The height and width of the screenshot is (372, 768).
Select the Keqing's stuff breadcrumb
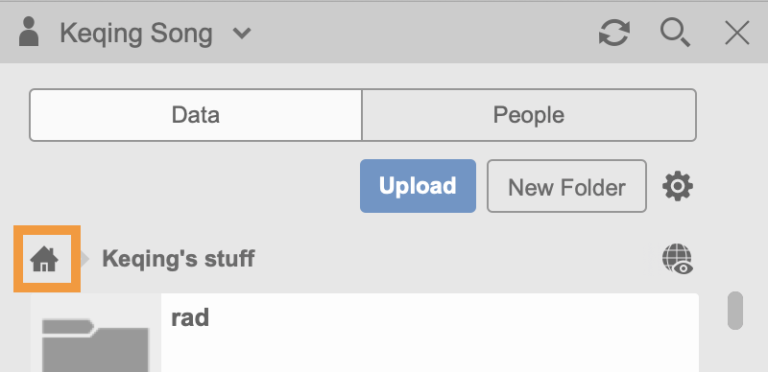(x=178, y=258)
